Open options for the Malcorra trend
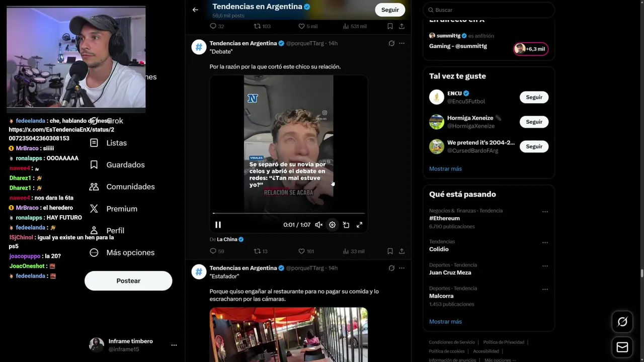The image size is (644, 362). [x=545, y=289]
